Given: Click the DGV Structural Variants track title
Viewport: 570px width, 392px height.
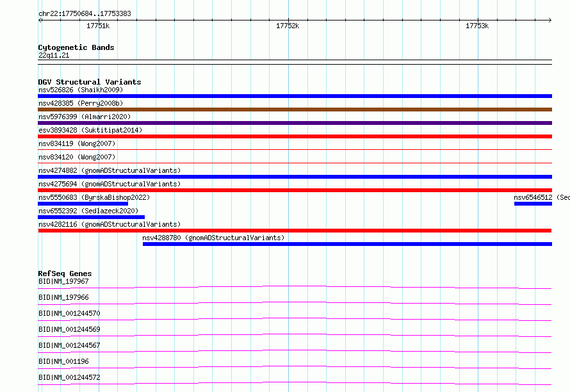Looking at the screenshot, I should point(90,82).
